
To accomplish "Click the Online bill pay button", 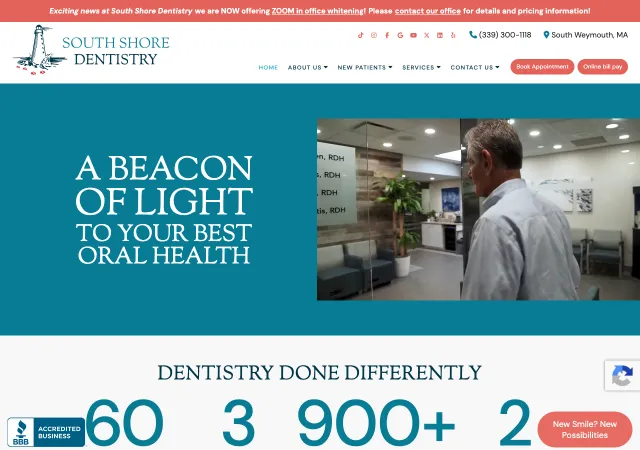I will click(x=602, y=67).
